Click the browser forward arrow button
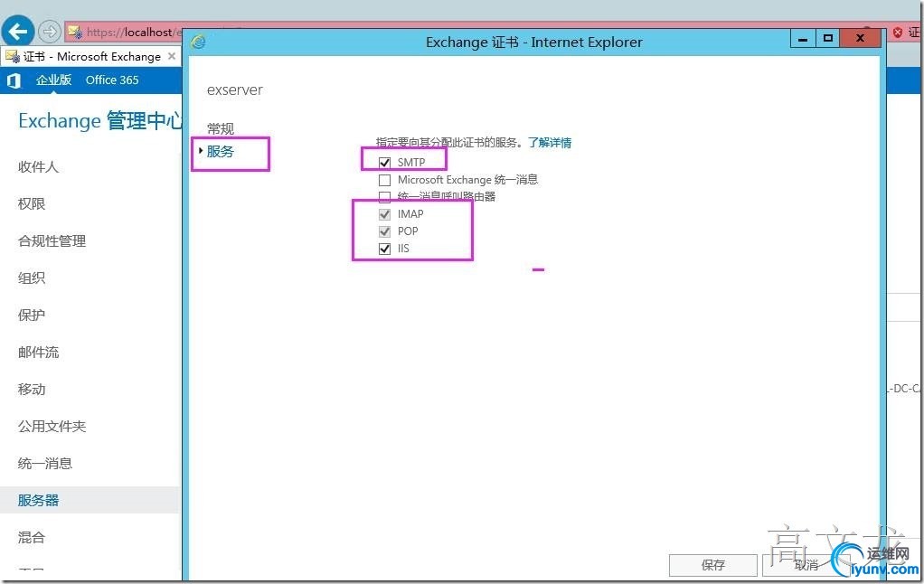The width and height of the screenshot is (924, 584). click(50, 32)
